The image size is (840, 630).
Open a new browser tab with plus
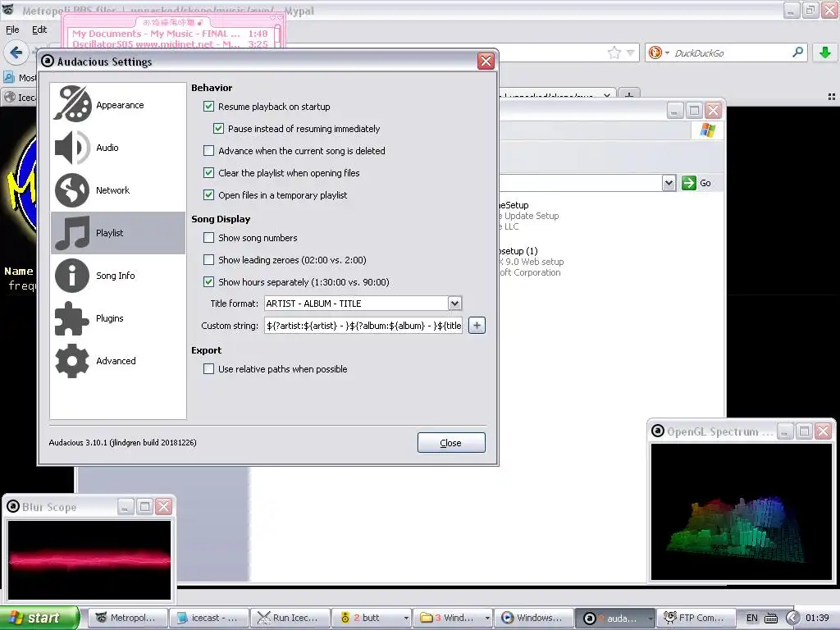coord(629,95)
